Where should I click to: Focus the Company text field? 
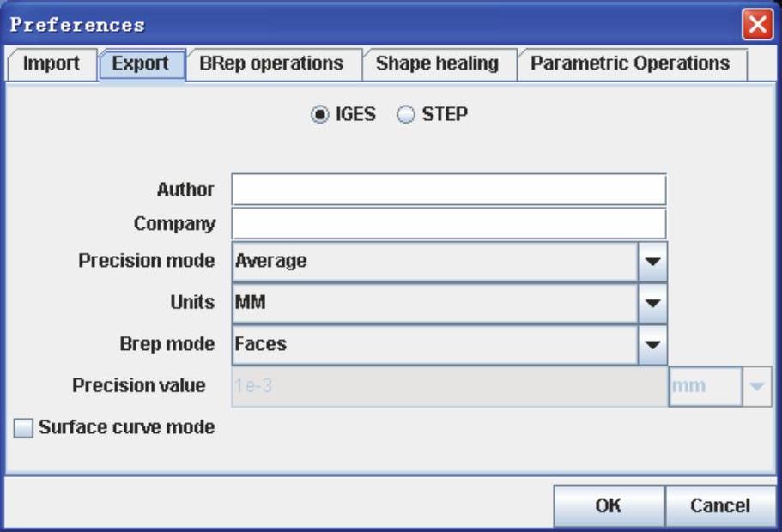(x=448, y=224)
